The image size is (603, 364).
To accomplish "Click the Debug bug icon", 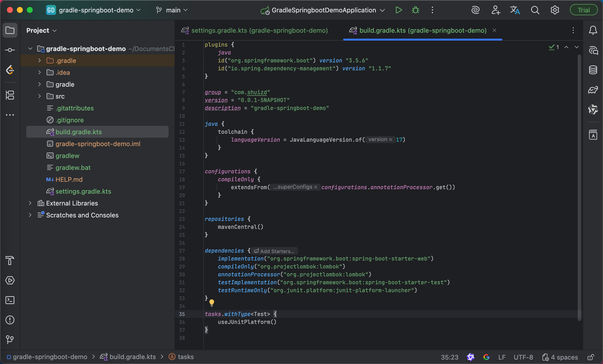I will tap(416, 10).
